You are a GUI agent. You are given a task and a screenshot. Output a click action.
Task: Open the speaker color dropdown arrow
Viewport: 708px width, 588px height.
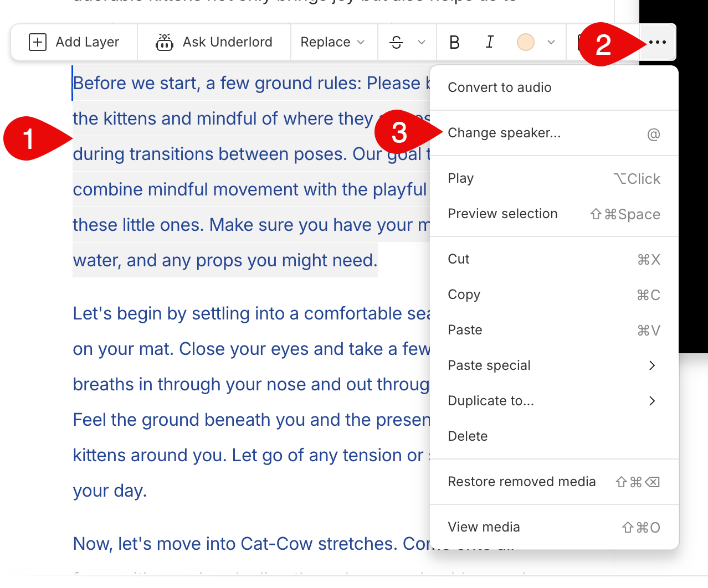click(x=551, y=42)
